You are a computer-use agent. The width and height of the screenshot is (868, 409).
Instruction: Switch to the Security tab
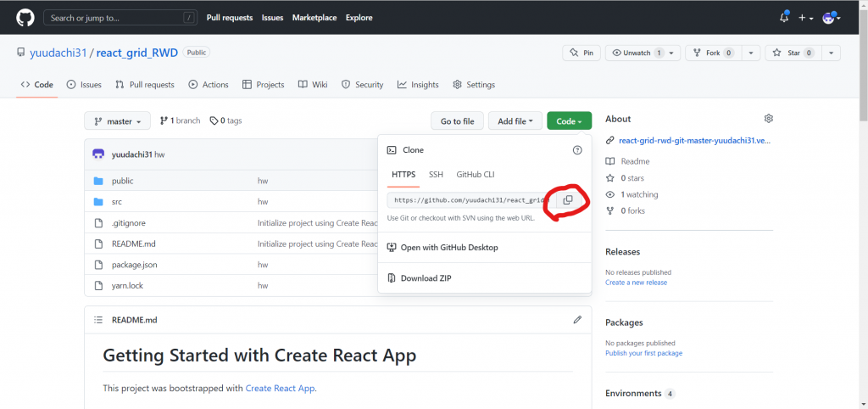point(362,85)
